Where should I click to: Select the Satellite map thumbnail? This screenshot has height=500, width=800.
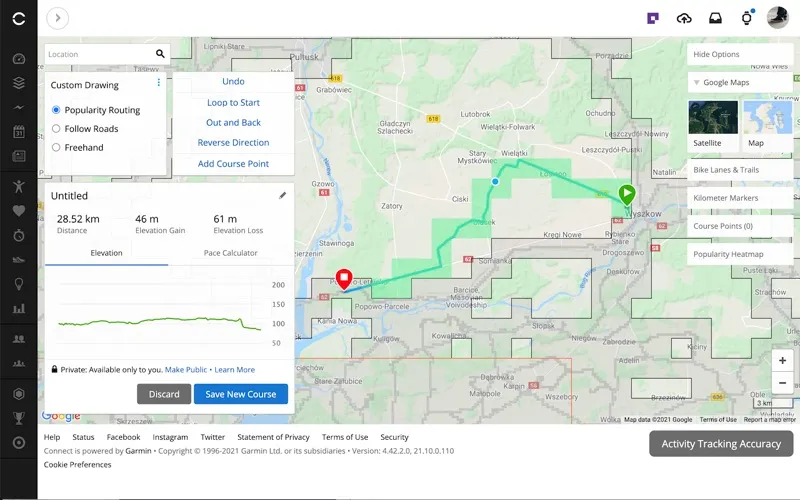pyautogui.click(x=713, y=124)
